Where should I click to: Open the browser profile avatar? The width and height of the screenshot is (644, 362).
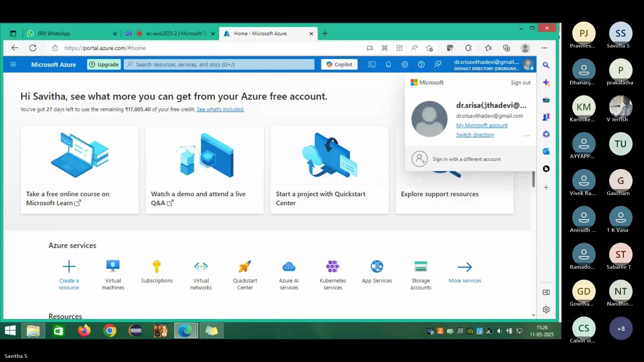click(x=525, y=48)
